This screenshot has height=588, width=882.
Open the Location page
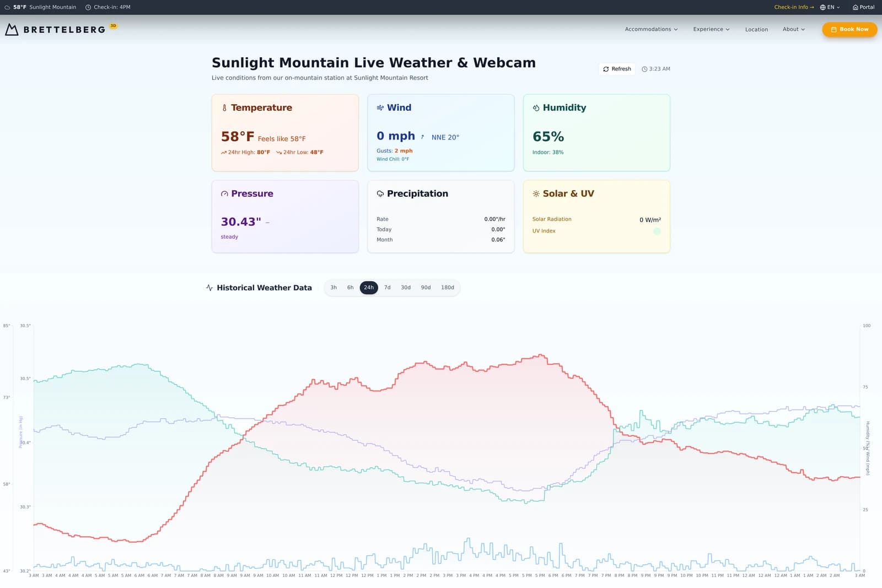(756, 30)
